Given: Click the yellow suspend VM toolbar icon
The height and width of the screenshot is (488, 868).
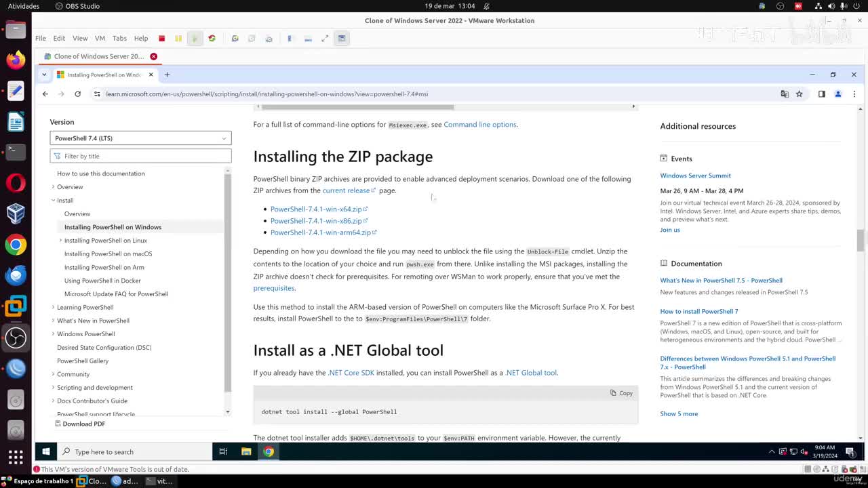Looking at the screenshot, I should coord(178,39).
